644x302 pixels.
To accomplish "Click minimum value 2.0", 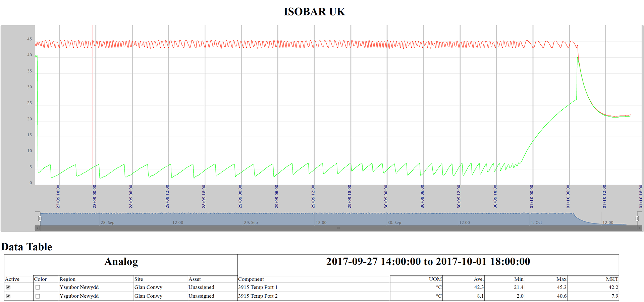I will coord(520,296).
